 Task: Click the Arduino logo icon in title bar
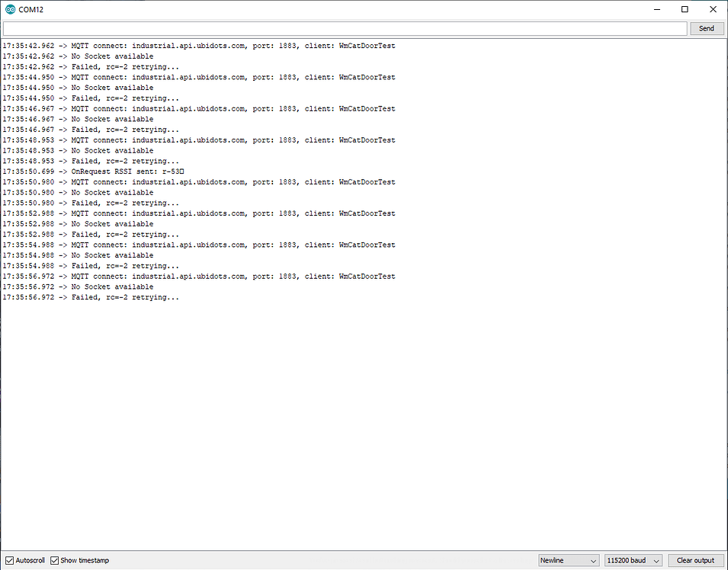tap(10, 9)
